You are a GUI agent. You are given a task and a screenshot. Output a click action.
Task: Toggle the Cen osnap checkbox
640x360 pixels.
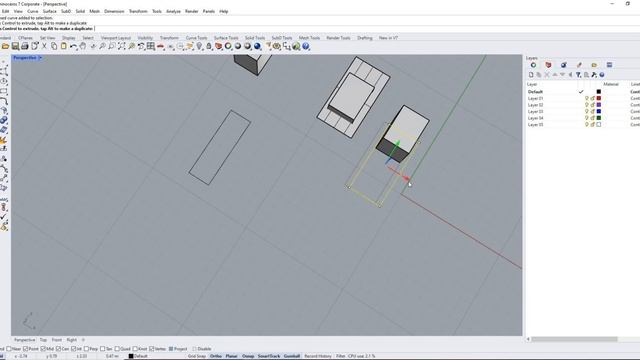click(58, 349)
